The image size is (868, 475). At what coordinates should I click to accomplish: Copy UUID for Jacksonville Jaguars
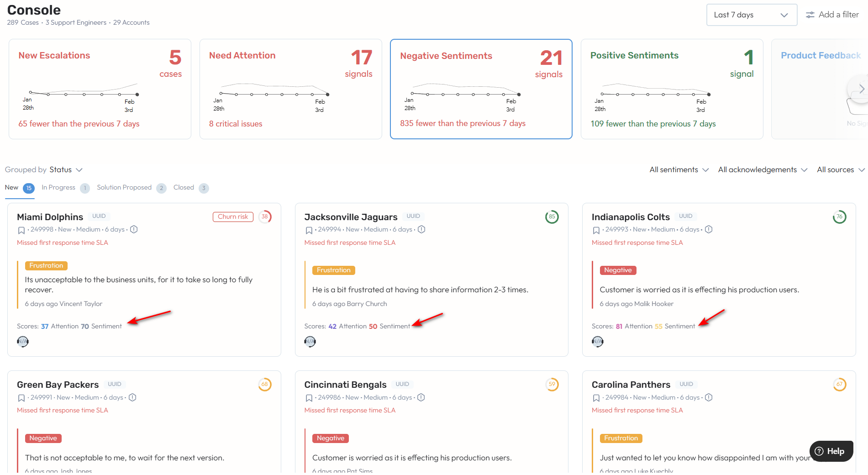pos(413,216)
